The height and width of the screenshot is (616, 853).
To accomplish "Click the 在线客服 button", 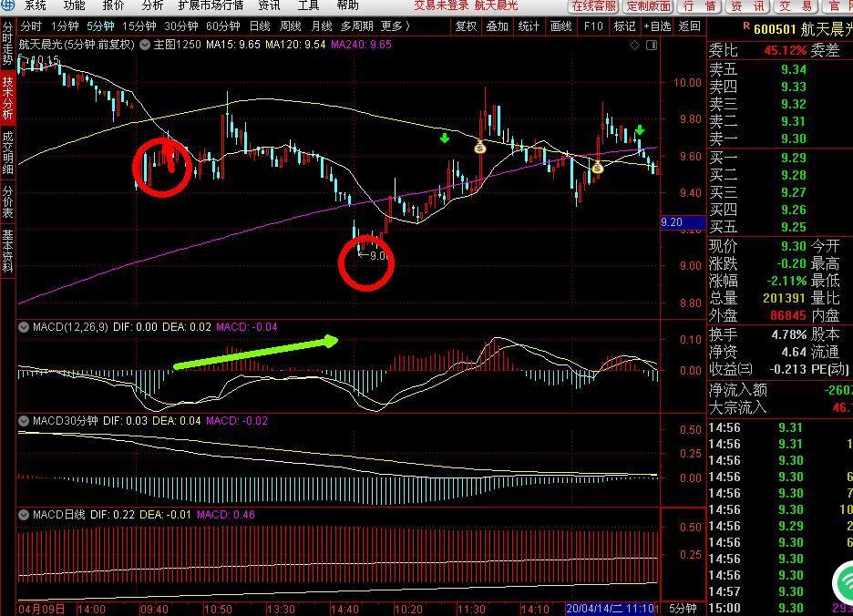I will tap(593, 6).
